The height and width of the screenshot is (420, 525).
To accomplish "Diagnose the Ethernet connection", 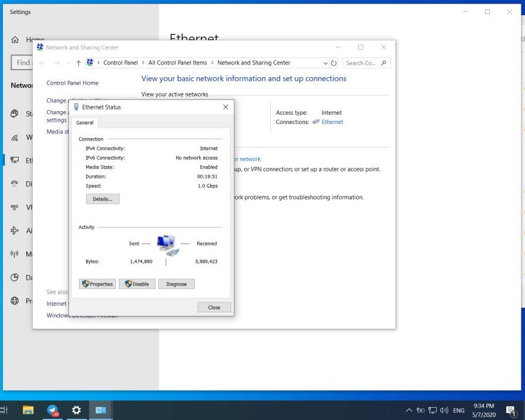I will [x=176, y=284].
